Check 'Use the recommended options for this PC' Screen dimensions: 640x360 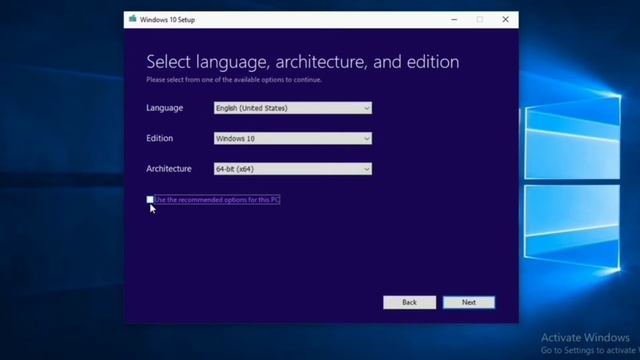click(150, 200)
